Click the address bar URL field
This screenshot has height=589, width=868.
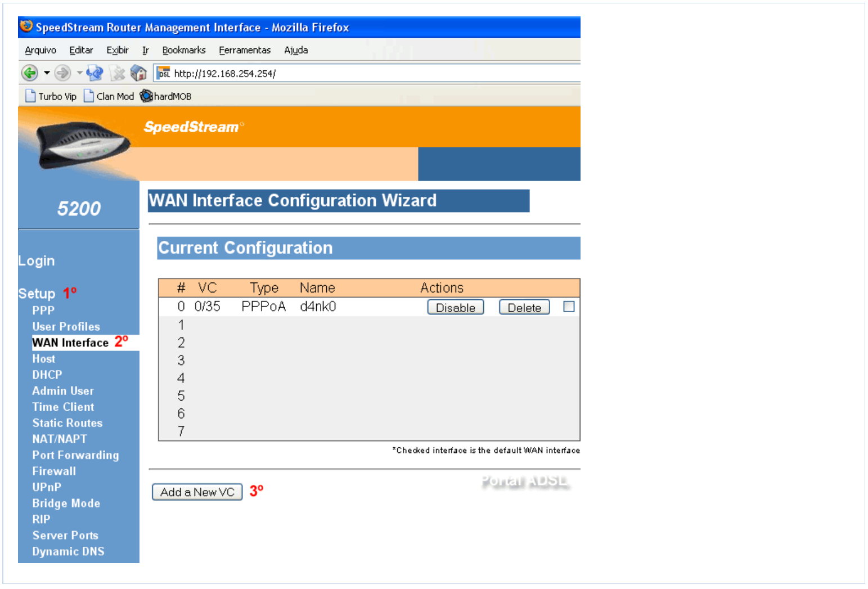click(x=367, y=73)
